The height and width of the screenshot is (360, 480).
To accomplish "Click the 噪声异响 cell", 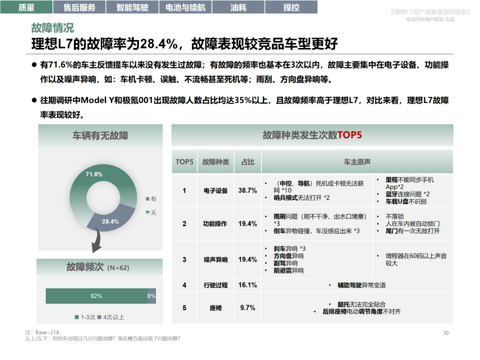I will tap(216, 260).
